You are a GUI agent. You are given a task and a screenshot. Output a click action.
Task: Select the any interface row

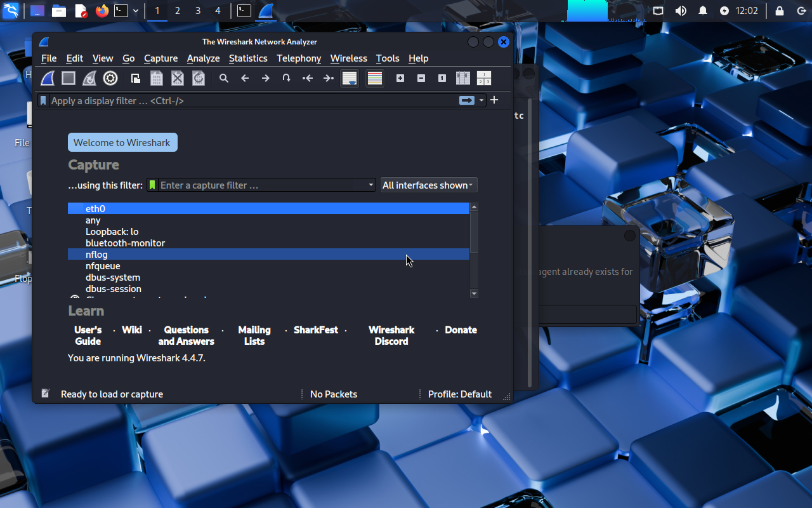268,220
